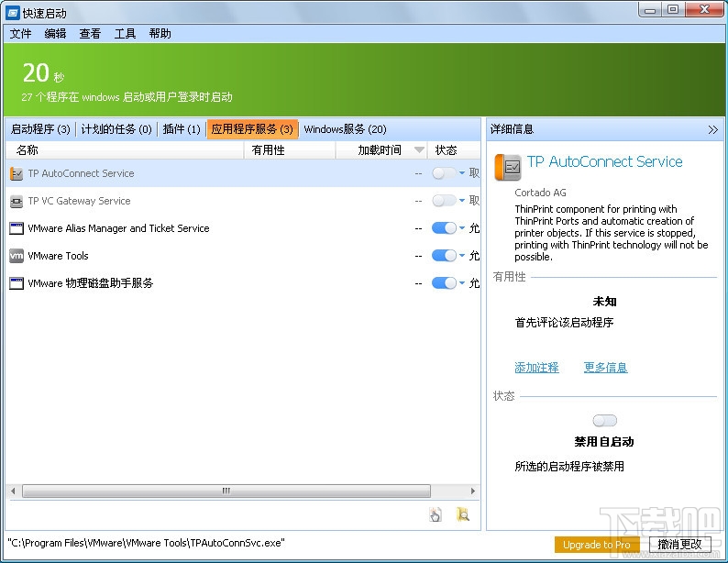Click the large TP AutoConnect Service detail icon
The image size is (728, 563).
(x=507, y=167)
